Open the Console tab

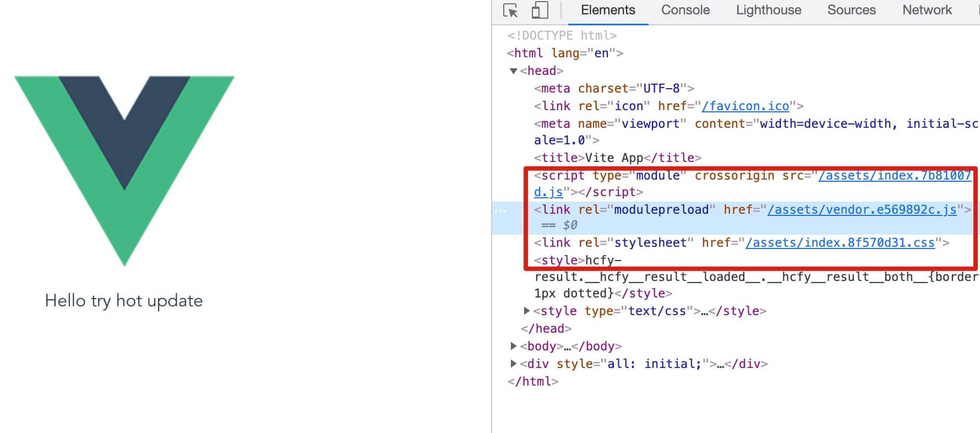point(685,10)
